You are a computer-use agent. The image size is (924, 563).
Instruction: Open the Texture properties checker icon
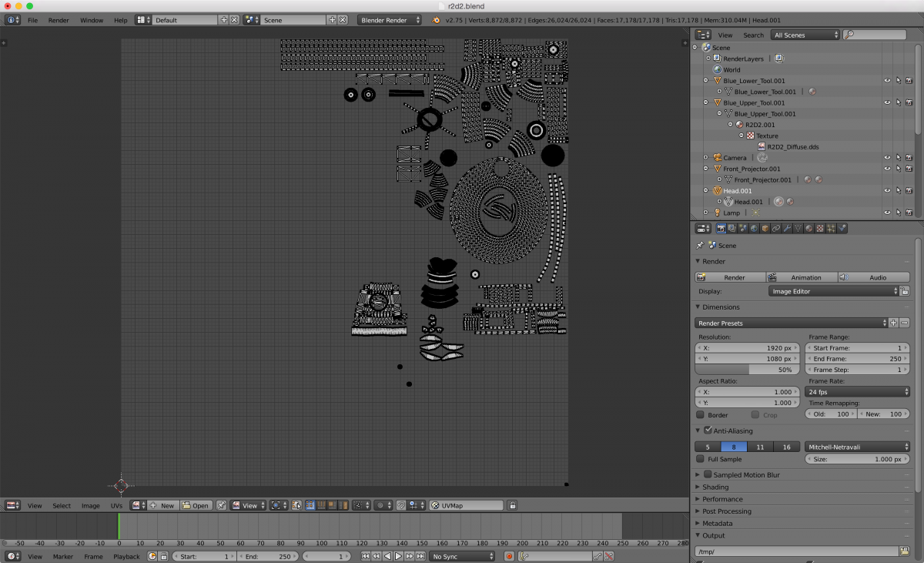point(820,228)
